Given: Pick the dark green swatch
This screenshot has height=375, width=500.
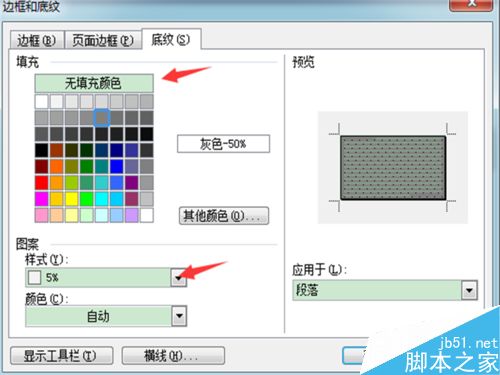Looking at the screenshot, I should click(87, 150).
